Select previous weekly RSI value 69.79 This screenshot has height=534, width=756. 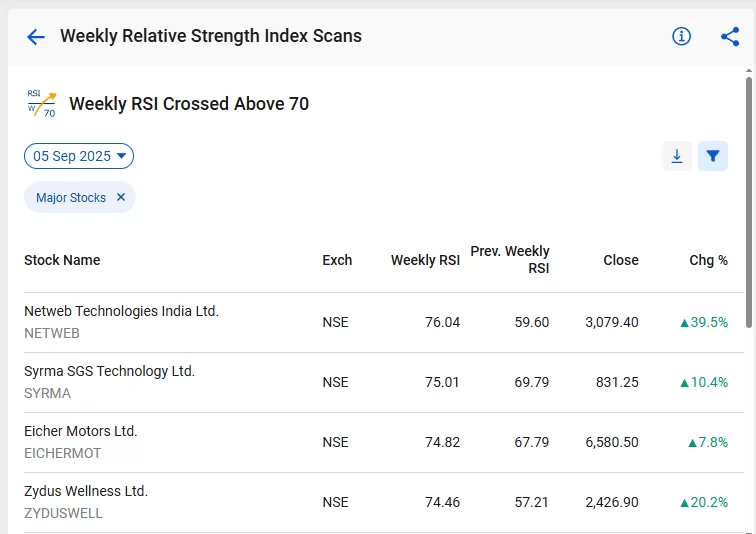532,382
